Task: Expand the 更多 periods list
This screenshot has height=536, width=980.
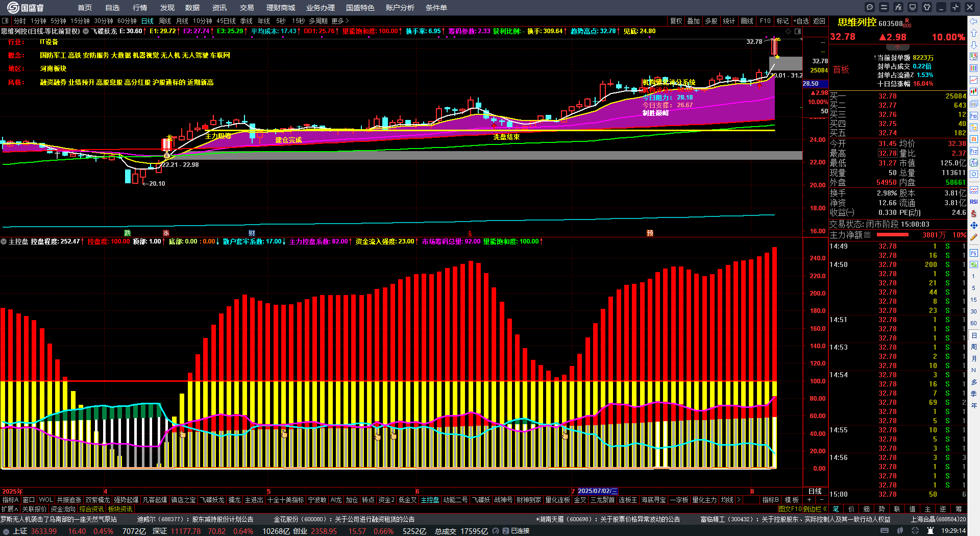Action: point(340,21)
